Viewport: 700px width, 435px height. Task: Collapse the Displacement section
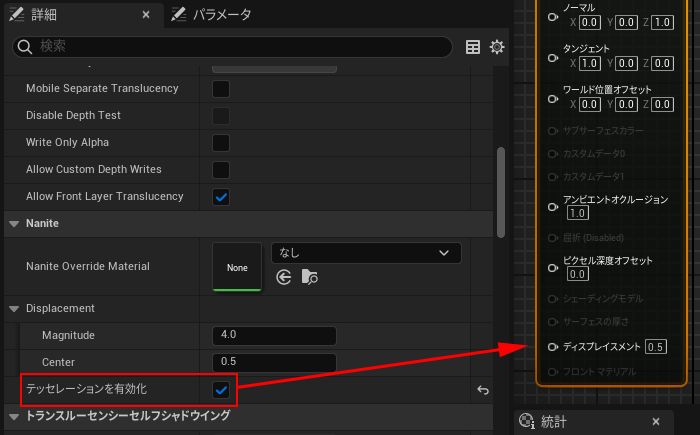click(x=15, y=308)
